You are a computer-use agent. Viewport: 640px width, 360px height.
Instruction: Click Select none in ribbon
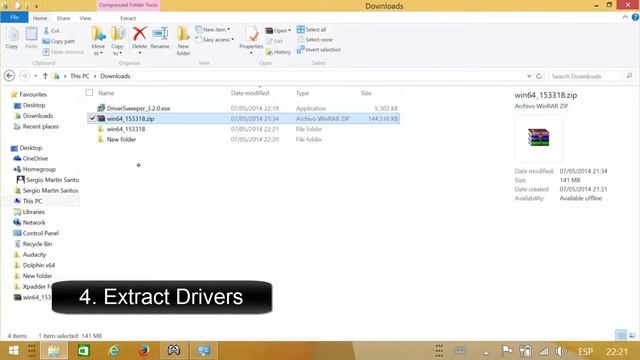(315, 40)
